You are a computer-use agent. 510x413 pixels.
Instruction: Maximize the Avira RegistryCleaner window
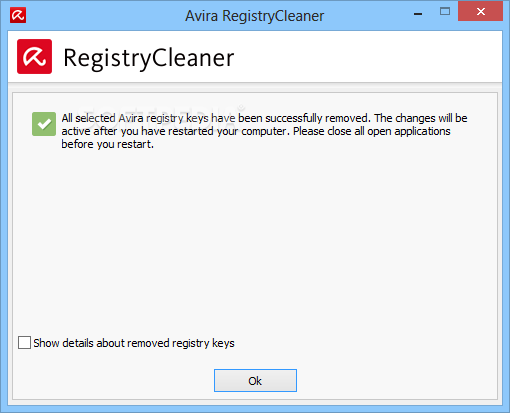445,12
